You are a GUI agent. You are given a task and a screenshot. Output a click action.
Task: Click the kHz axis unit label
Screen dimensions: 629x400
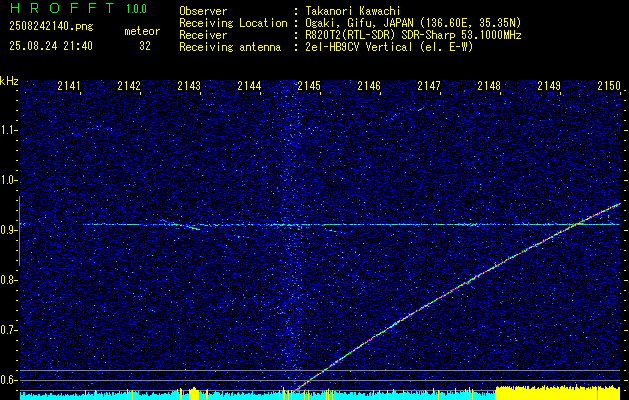(9, 81)
